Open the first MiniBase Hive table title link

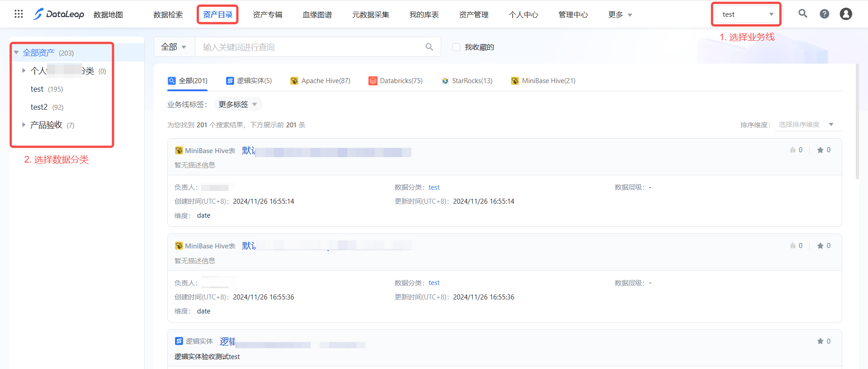[326, 151]
